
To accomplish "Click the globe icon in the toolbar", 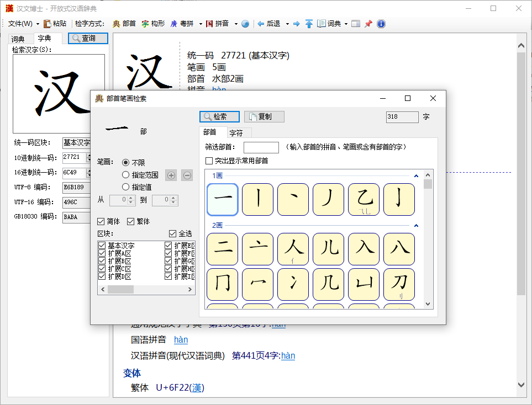I will tap(245, 24).
